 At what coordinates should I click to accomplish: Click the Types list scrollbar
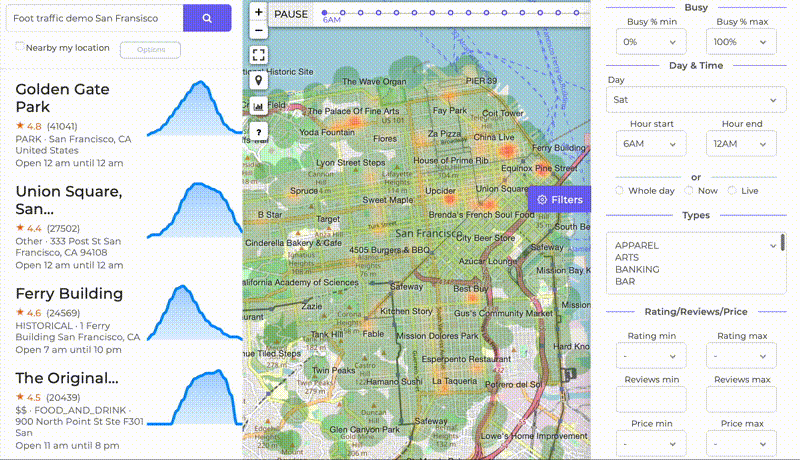783,243
